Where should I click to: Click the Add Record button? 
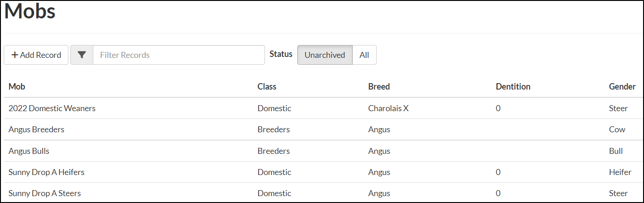click(x=36, y=55)
